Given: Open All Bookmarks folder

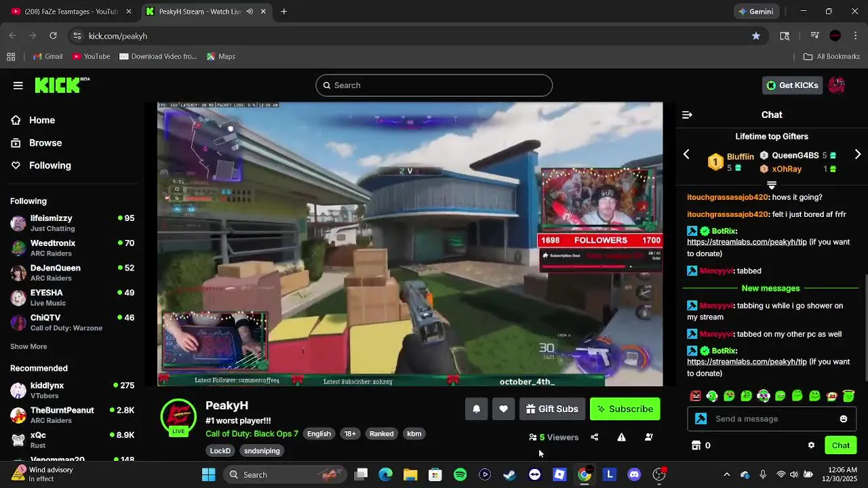Looking at the screenshot, I should 831,56.
